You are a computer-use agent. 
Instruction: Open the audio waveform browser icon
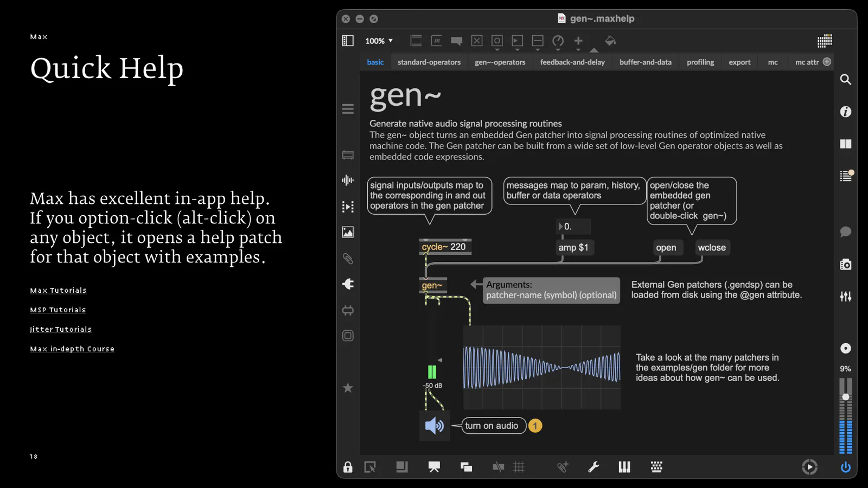tap(348, 180)
